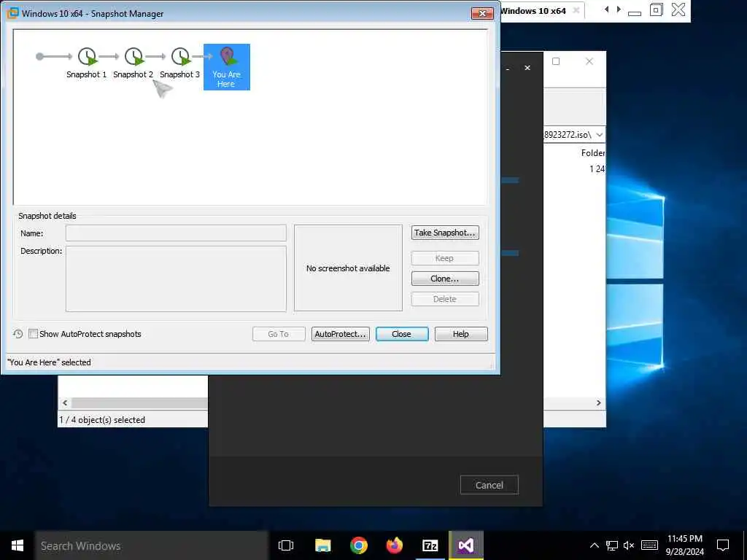Switch to the Windows 10 x64 VM tab
The width and height of the screenshot is (747, 560).
pos(533,11)
